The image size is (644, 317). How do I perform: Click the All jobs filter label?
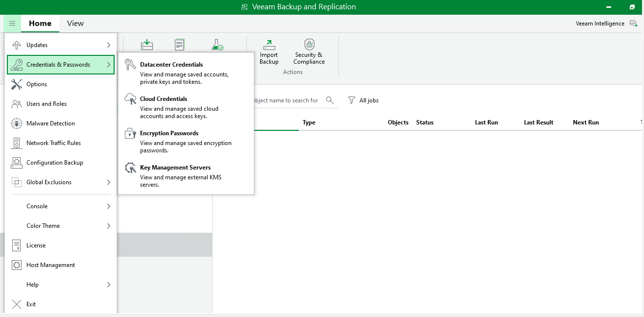pos(369,100)
